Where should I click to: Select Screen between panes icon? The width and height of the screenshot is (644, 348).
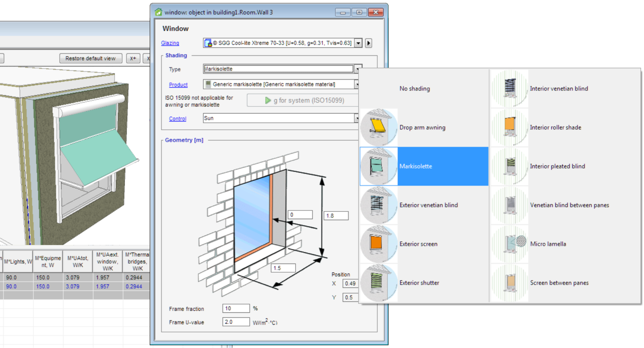click(510, 283)
